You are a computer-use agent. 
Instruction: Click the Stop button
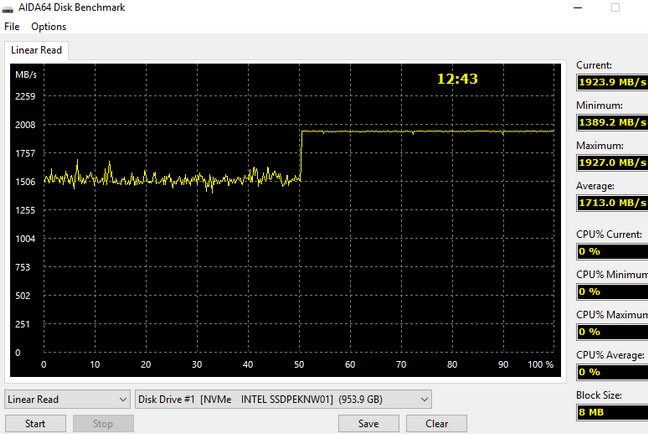pos(103,424)
